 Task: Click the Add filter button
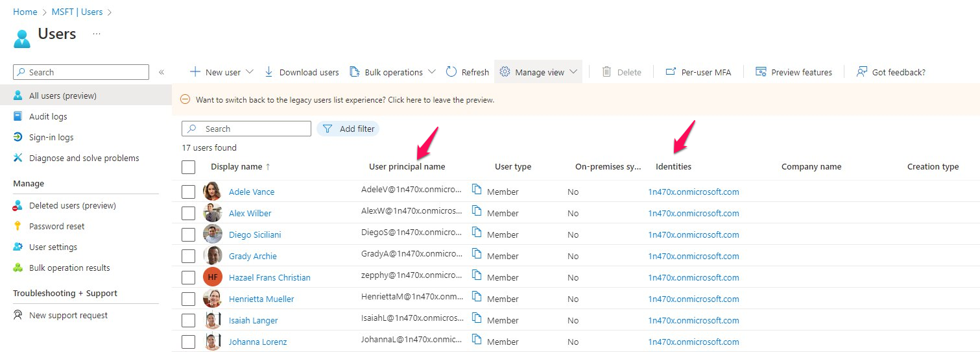point(348,129)
